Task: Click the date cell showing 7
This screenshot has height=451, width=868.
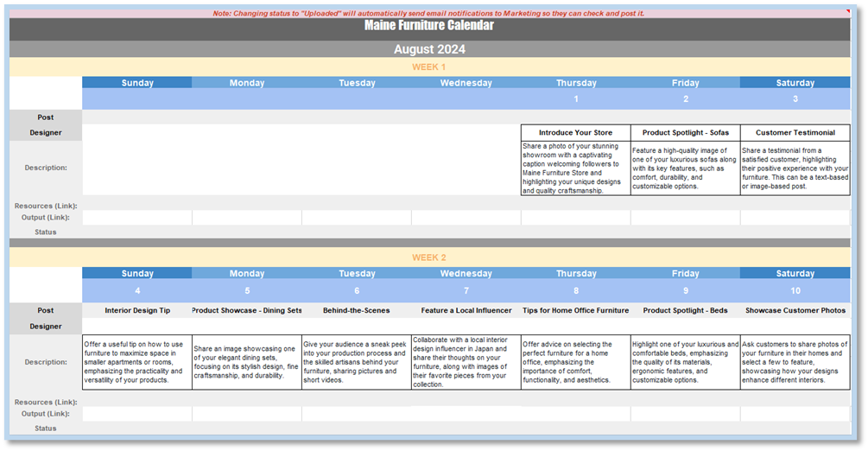Action: pos(466,290)
